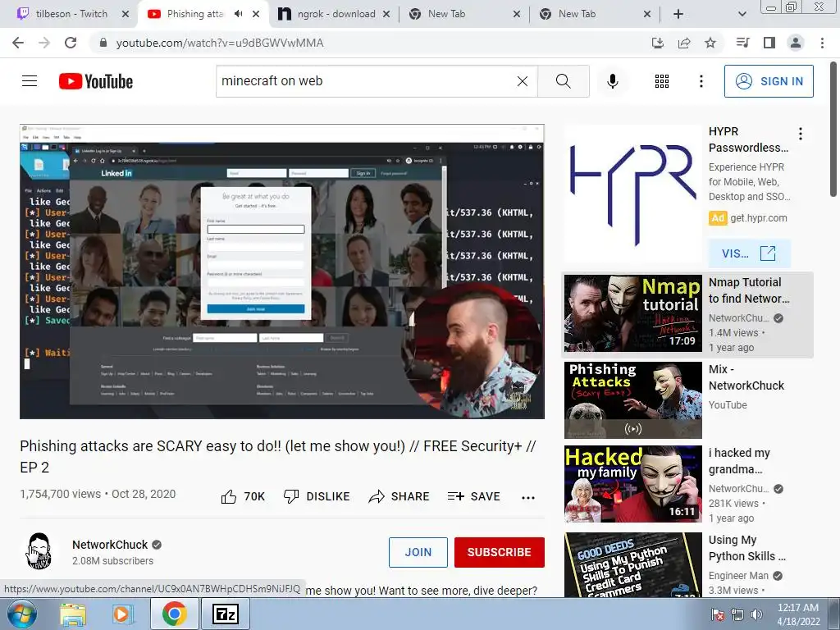Viewport: 840px width, 630px height.
Task: Go back in Chrome
Action: click(x=18, y=43)
